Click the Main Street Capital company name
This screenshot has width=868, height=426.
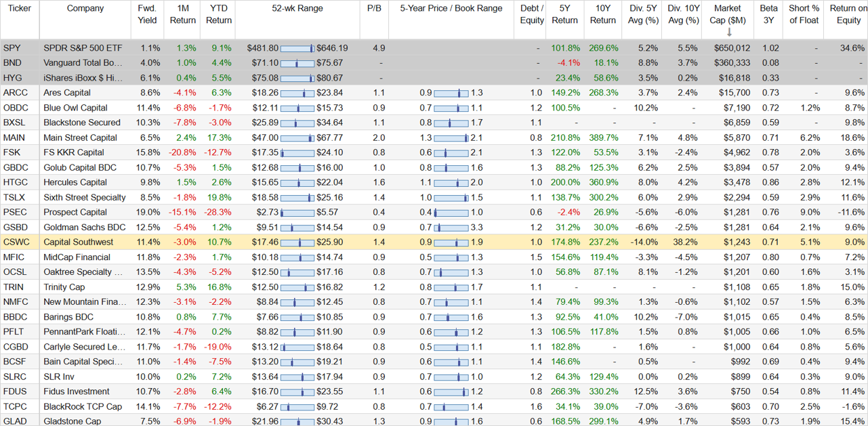tap(80, 137)
